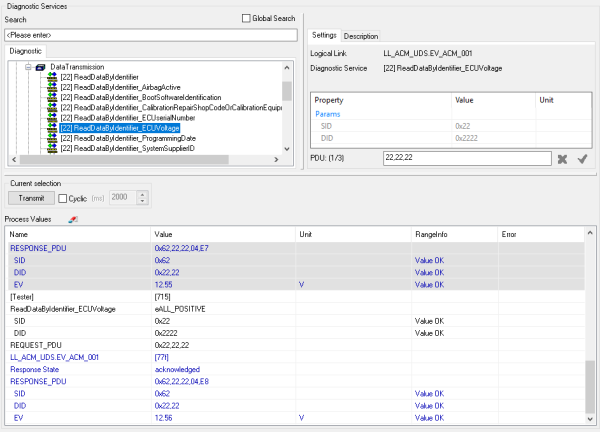Click service icon beside ReadDataByIdentifier_ECUserialNumber
This screenshot has width=600, height=432.
tap(52, 118)
